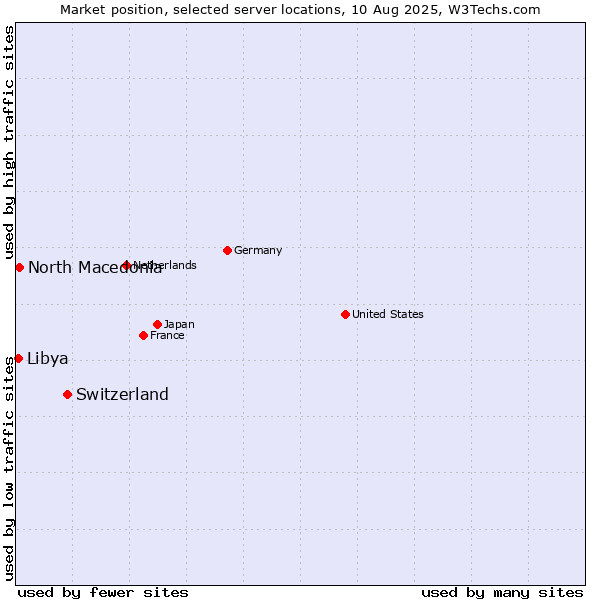Select the "North Macedonia" label
Viewport: 600px width, 600px height.
pos(95,267)
